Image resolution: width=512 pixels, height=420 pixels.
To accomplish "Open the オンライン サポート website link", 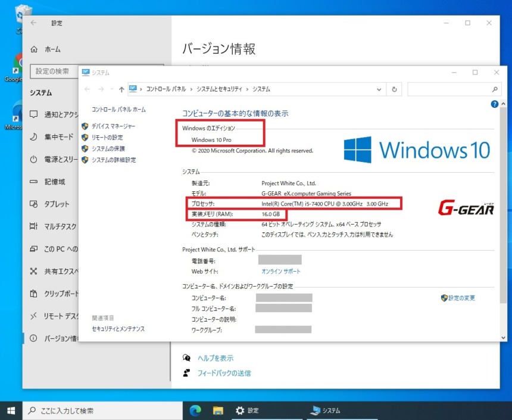I will click(x=281, y=271).
